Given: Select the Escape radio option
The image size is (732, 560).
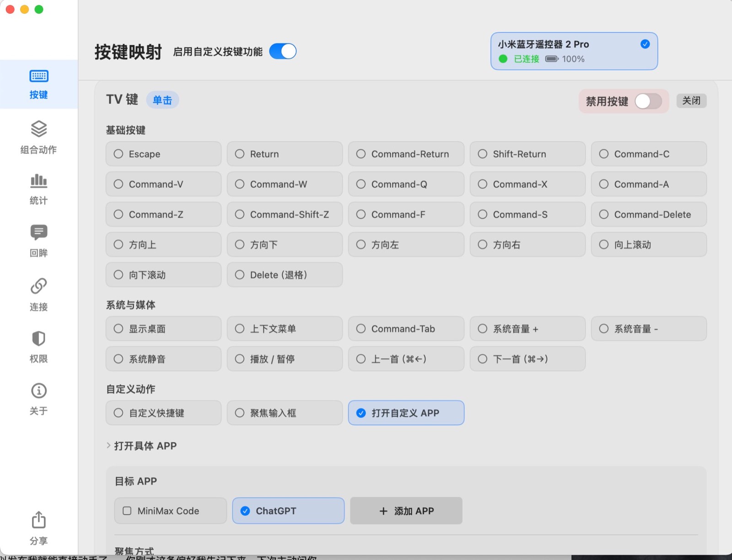Looking at the screenshot, I should 163,154.
